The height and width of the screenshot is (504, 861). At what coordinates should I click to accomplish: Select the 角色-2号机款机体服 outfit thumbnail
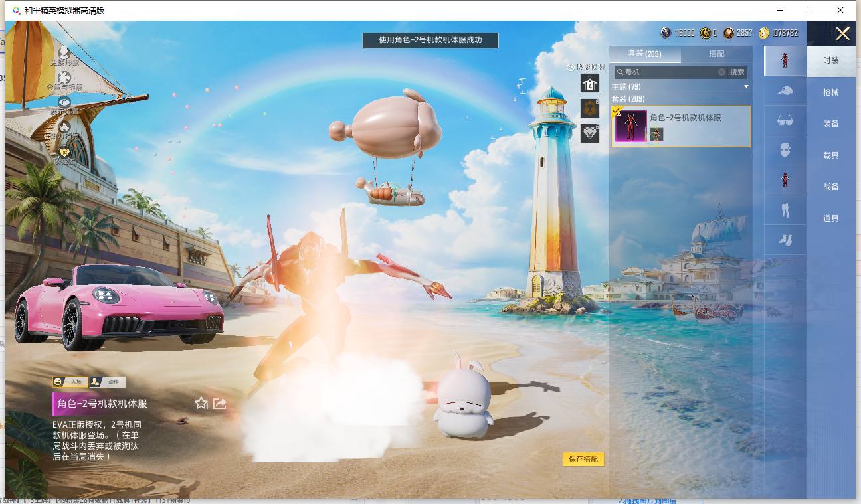point(630,126)
